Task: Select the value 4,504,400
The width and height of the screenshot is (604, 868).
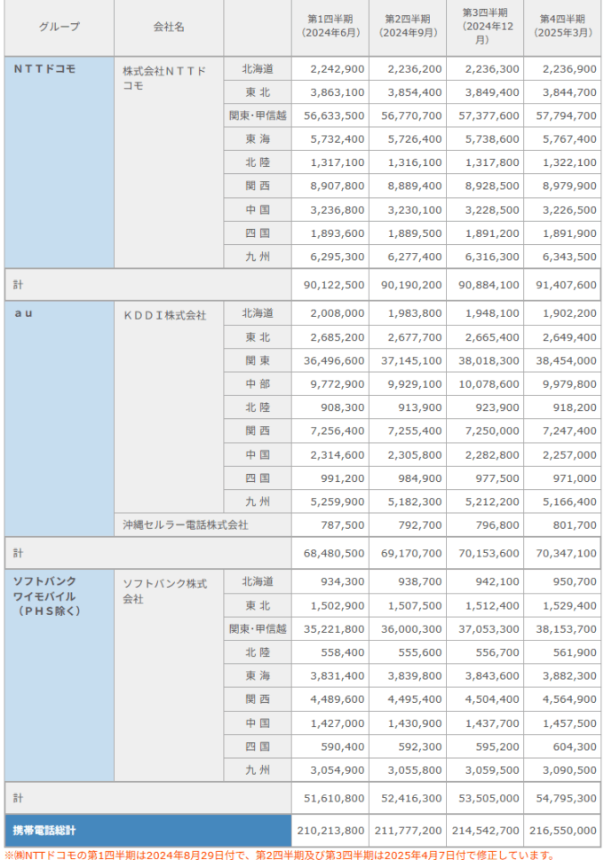Action: pyautogui.click(x=492, y=699)
